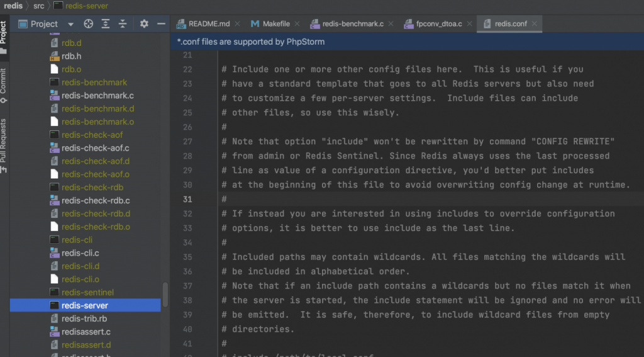Open the Project view dropdown
This screenshot has height=357, width=644.
[71, 24]
